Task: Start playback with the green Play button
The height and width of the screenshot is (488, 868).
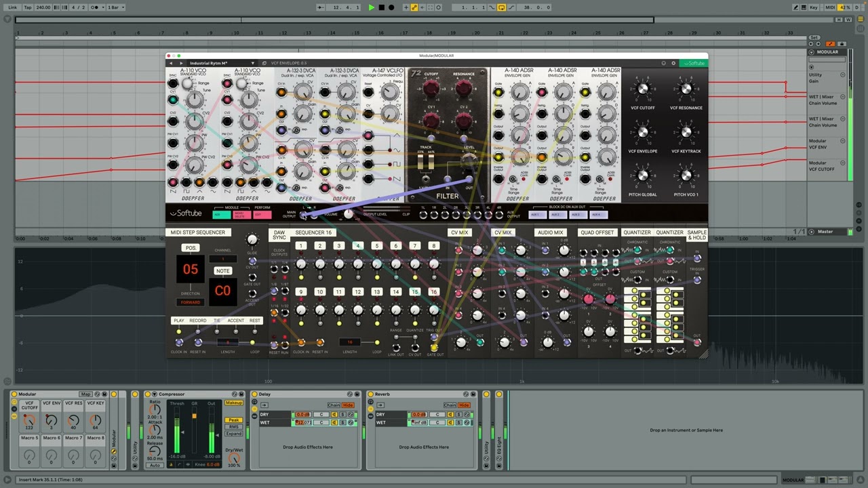Action: click(x=372, y=7)
